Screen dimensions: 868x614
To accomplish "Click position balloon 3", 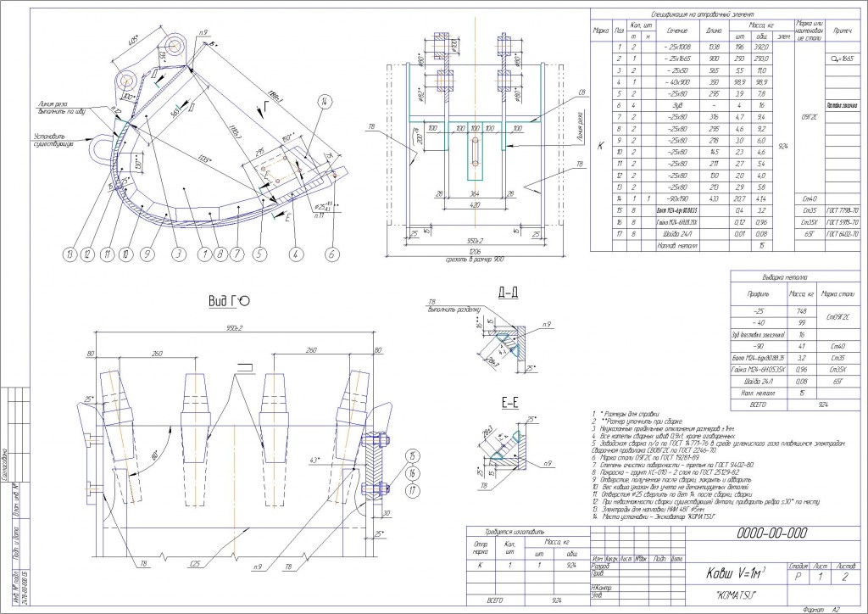I will tap(178, 254).
